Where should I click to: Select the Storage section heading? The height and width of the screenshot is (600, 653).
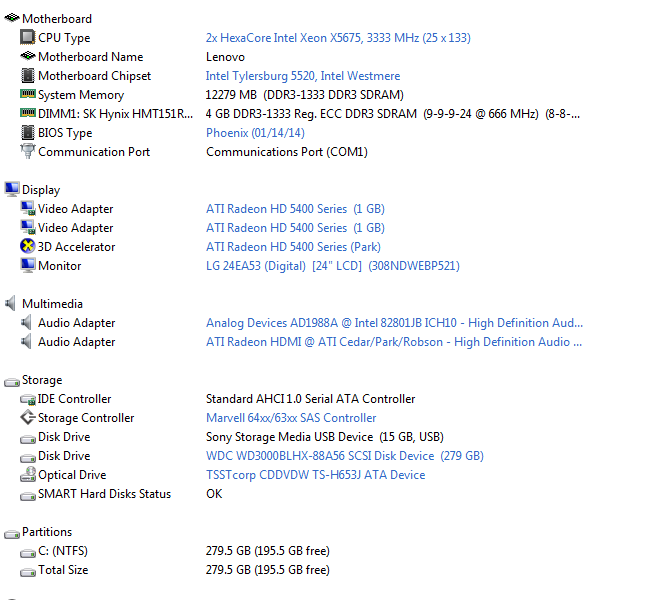pos(42,380)
